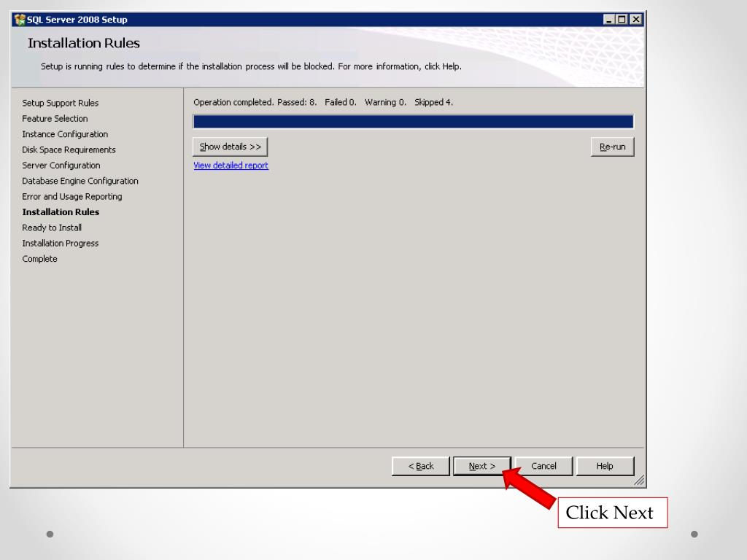Screen dimensions: 747x560
Task: Minimize the SQL Server 2008 Setup window
Action: coord(608,20)
